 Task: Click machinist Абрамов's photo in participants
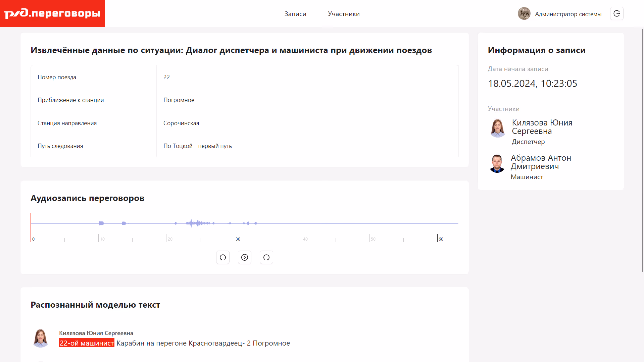click(x=497, y=163)
